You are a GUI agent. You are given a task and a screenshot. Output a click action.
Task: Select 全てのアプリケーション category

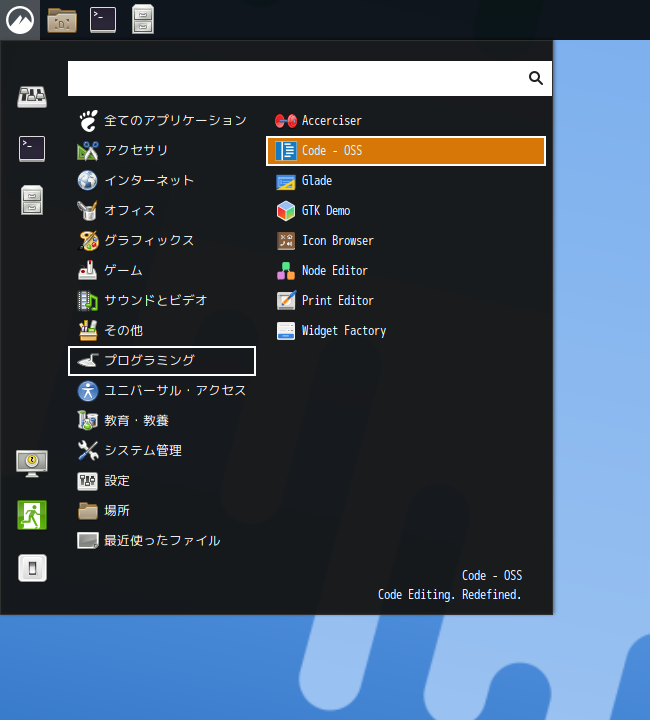point(162,121)
